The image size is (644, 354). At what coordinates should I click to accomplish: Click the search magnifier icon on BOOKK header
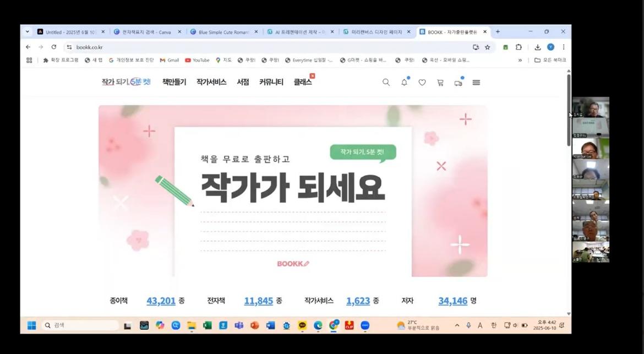(386, 83)
